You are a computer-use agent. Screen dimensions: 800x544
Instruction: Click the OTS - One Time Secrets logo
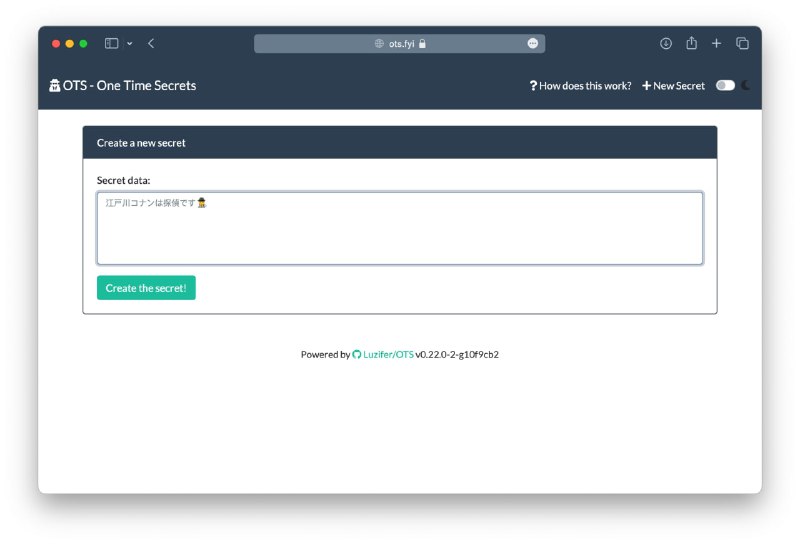pyautogui.click(x=122, y=86)
